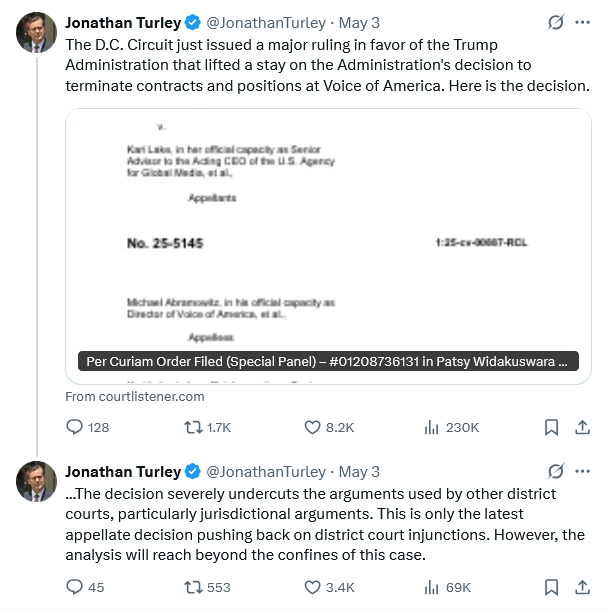
Task: Share the second tweet via share icon
Action: tap(583, 587)
